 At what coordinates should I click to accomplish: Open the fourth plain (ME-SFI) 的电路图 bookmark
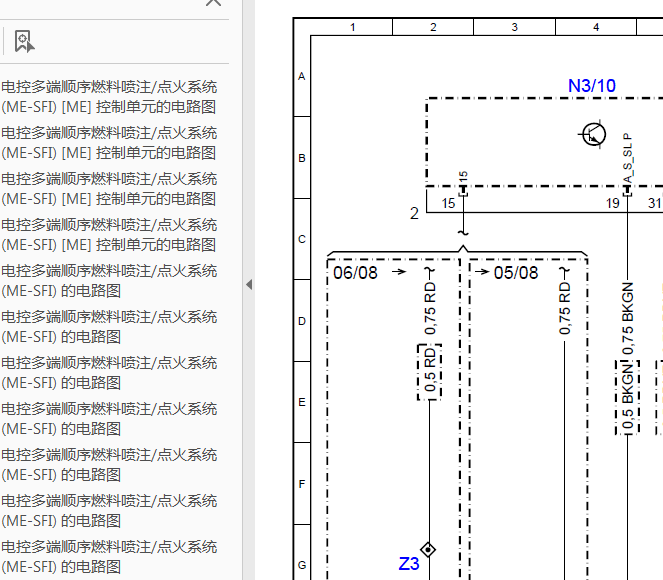[109, 419]
